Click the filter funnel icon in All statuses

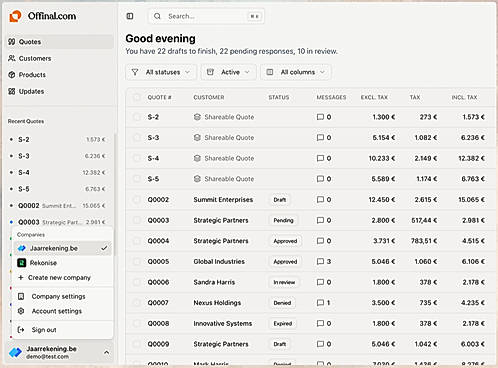click(x=135, y=72)
